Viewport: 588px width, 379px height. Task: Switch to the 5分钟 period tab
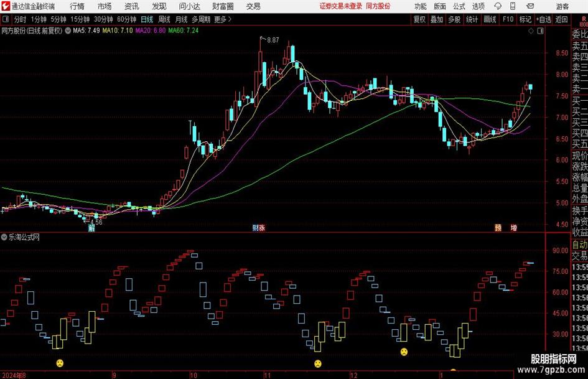58,19
